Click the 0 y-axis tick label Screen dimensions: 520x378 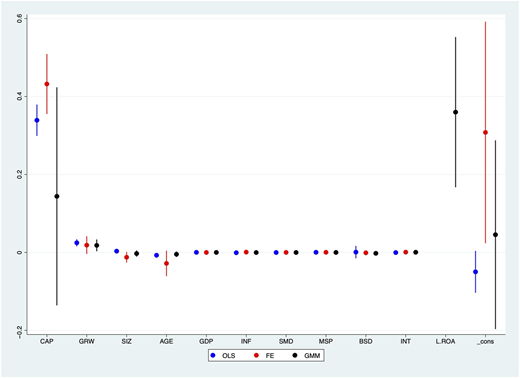point(20,252)
